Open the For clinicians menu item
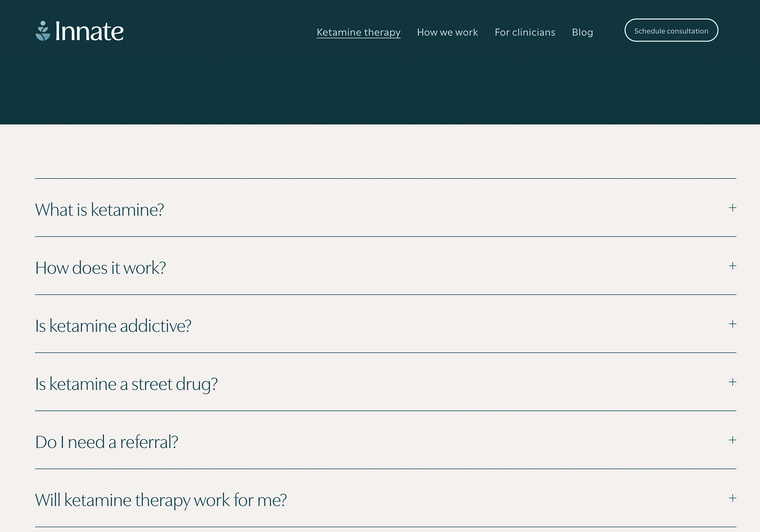Image resolution: width=760 pixels, height=532 pixels. tap(525, 32)
